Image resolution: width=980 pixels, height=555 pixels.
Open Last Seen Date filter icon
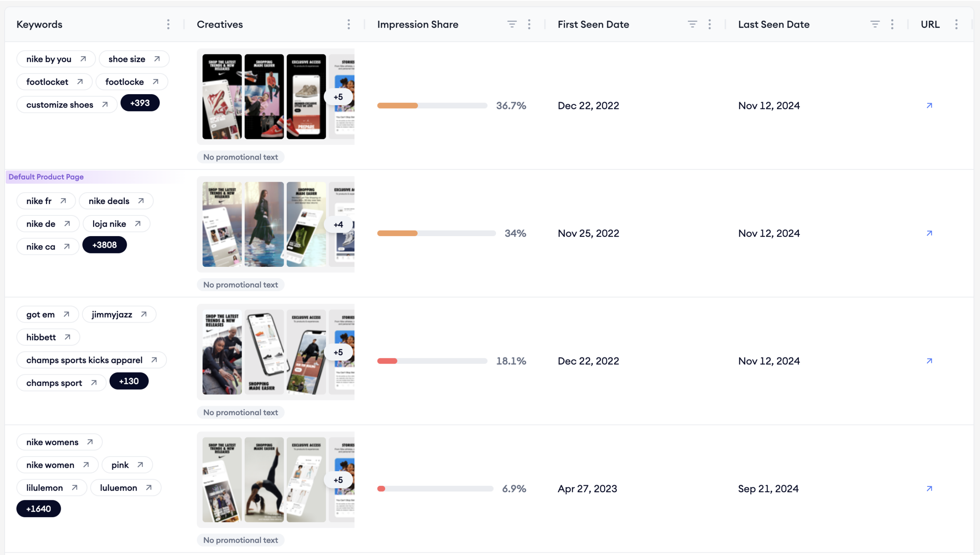(x=875, y=24)
